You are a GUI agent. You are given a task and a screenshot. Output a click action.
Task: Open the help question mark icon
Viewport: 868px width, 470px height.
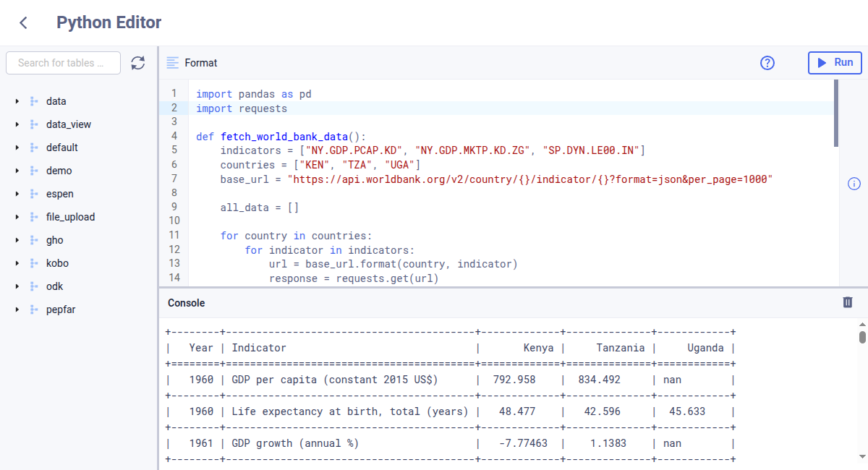coord(767,63)
